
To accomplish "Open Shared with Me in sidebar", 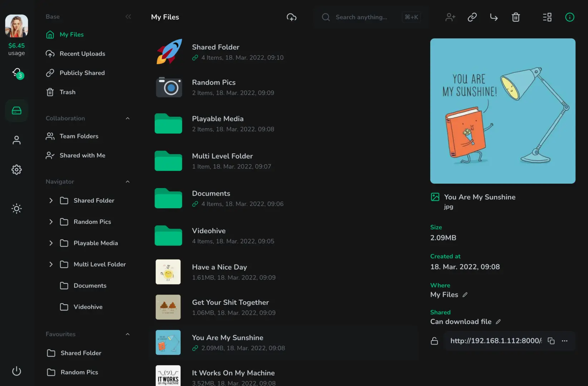I will pyautogui.click(x=75, y=155).
